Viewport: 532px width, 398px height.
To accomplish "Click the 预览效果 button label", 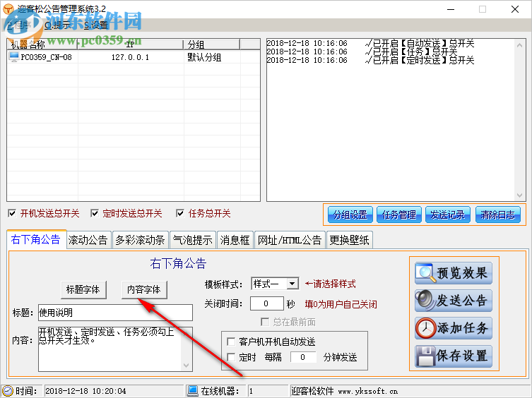I will click(463, 273).
